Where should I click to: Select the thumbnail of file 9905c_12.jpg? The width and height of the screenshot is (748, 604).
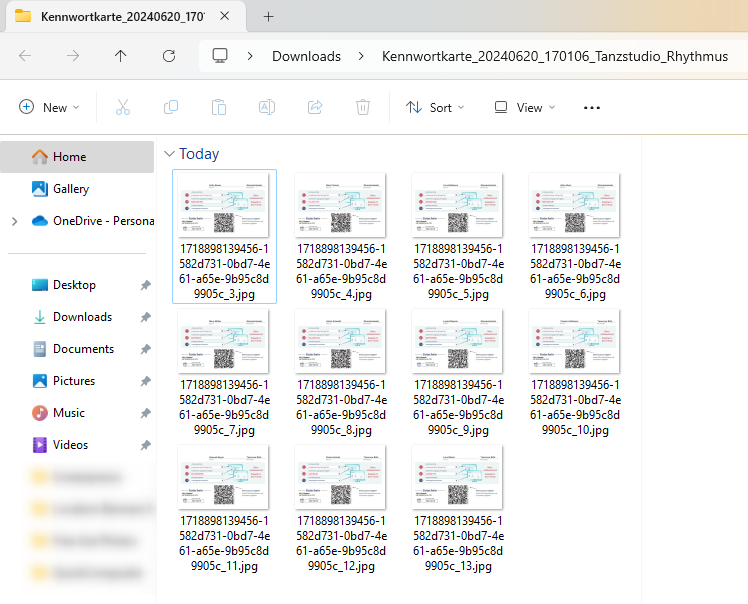(x=340, y=477)
